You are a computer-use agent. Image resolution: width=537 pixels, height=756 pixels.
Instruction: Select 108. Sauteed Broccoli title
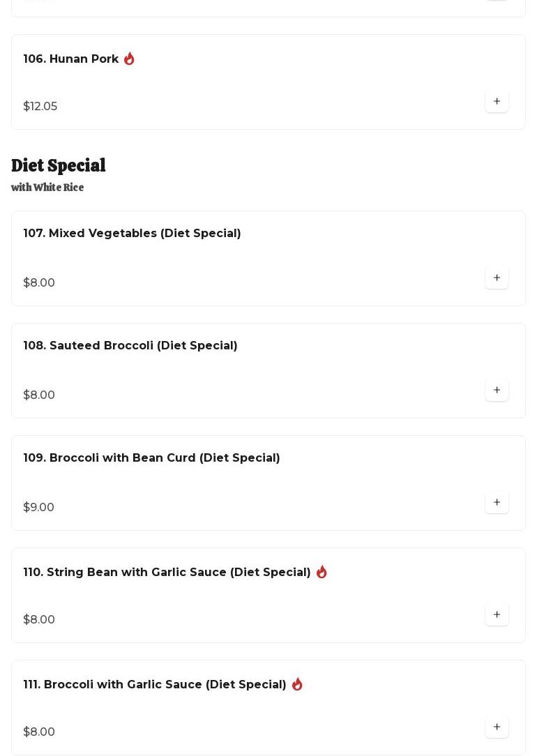pyautogui.click(x=130, y=346)
